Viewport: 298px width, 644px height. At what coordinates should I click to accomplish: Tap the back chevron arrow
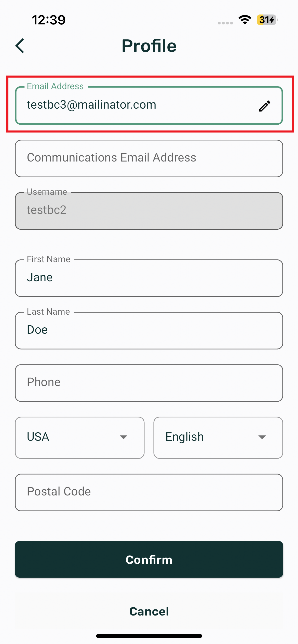pyautogui.click(x=20, y=46)
